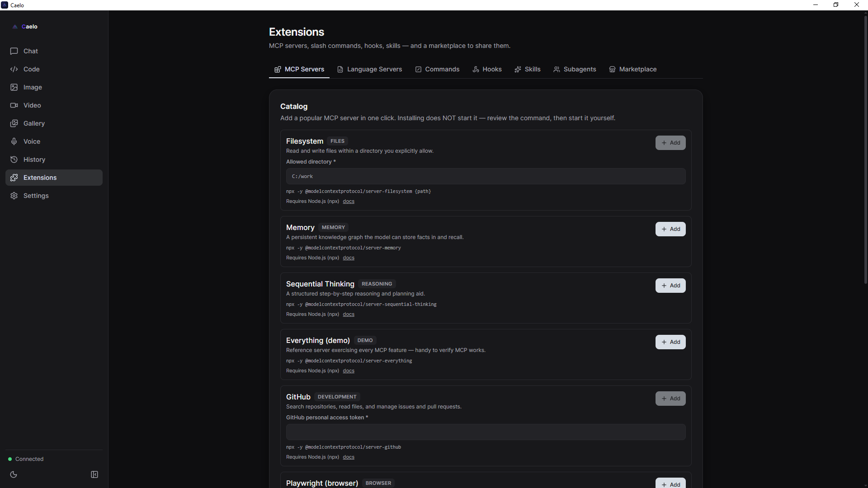Click the BROWSER tag badge

[x=378, y=483]
